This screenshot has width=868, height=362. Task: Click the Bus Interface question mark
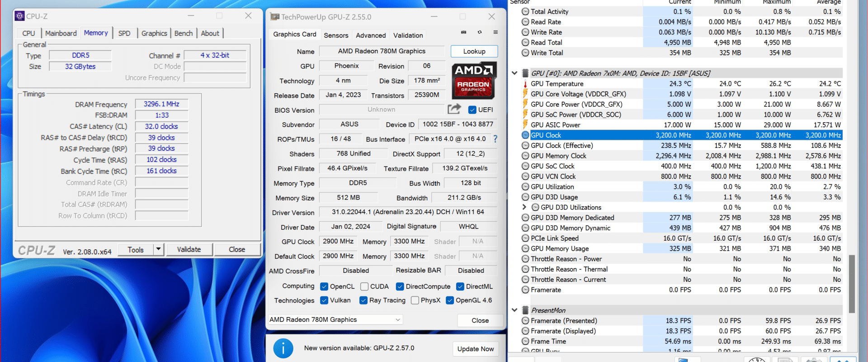(x=495, y=139)
